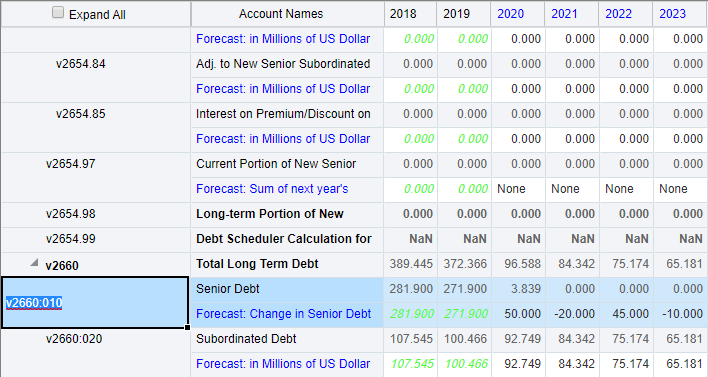
Task: Open the 2020 column header link
Action: click(510, 14)
